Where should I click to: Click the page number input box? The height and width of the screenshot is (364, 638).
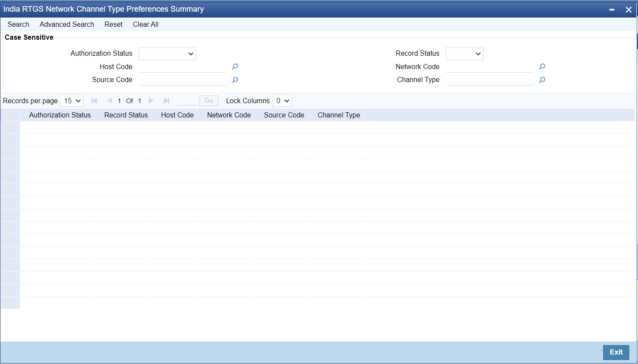[x=187, y=101]
